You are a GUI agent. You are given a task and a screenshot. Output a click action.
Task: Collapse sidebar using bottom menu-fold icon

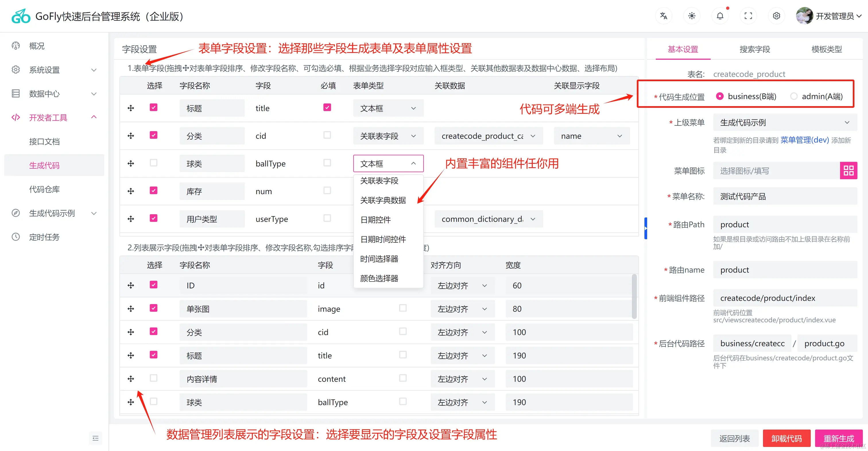[95, 438]
